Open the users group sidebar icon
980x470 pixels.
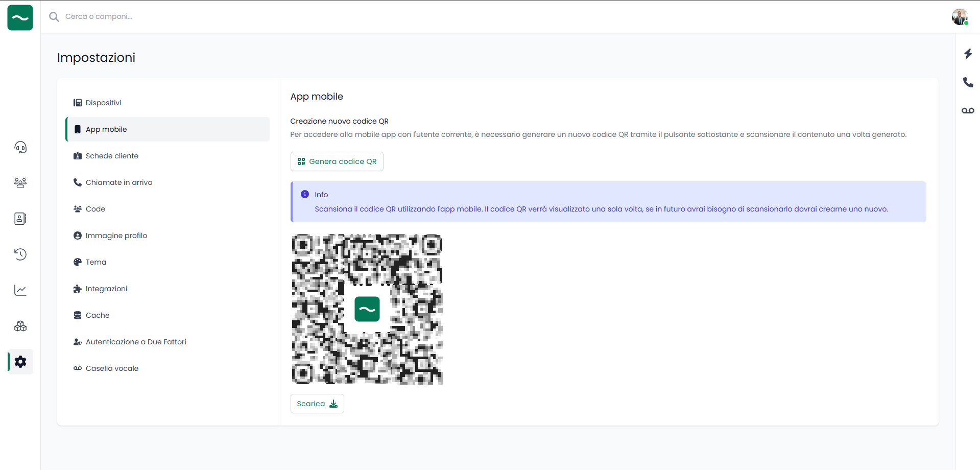[x=20, y=183]
